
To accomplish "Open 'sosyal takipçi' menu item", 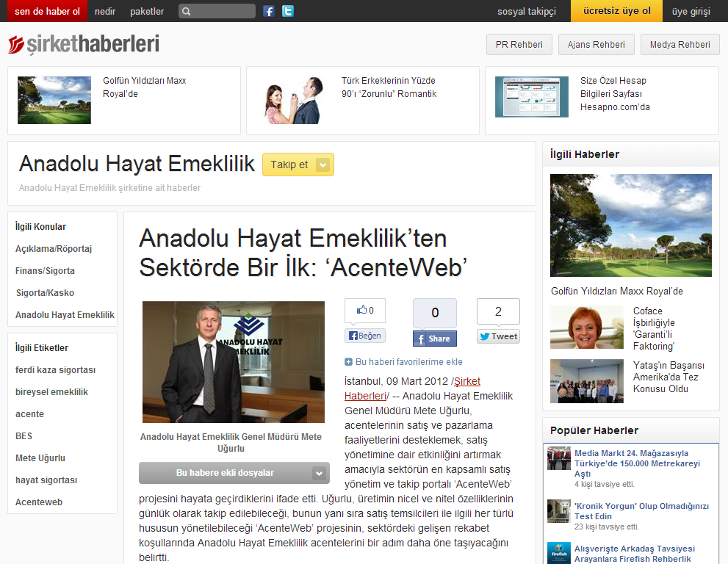I will coord(527,11).
